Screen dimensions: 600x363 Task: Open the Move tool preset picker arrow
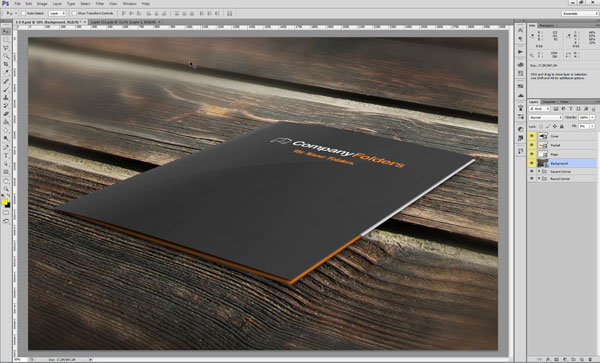[16, 13]
